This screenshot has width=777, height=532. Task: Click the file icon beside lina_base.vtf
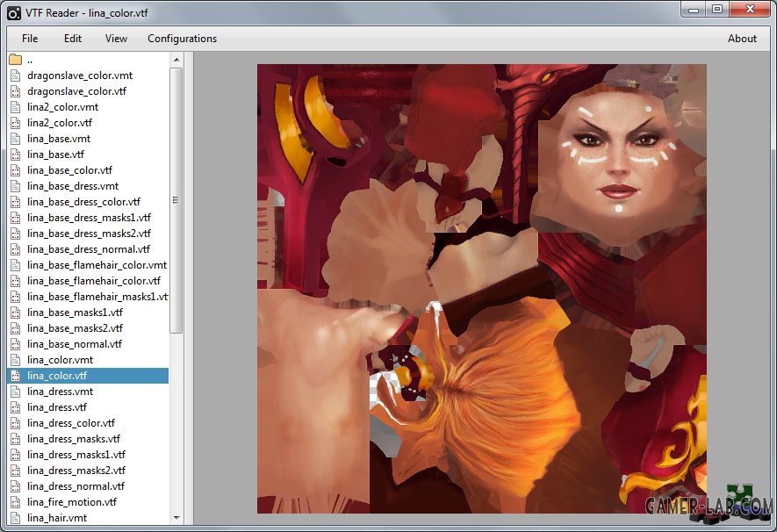tap(15, 155)
